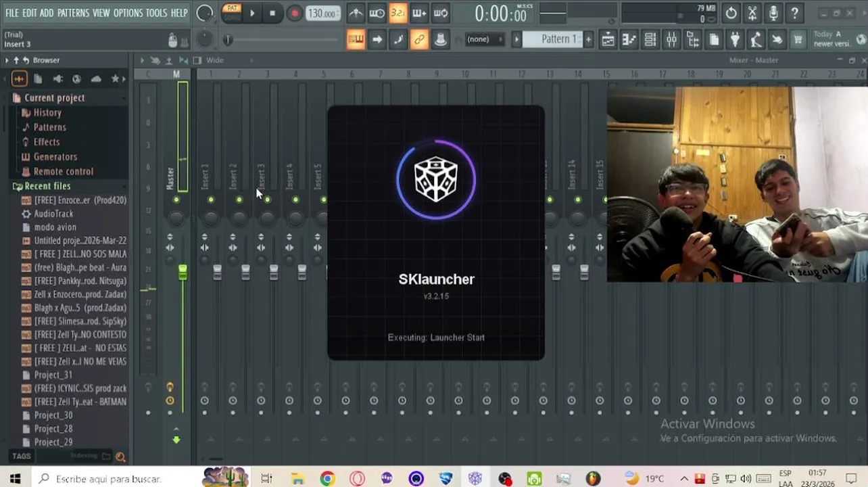Select Project_28 in recent files
The image size is (868, 487).
(x=53, y=429)
